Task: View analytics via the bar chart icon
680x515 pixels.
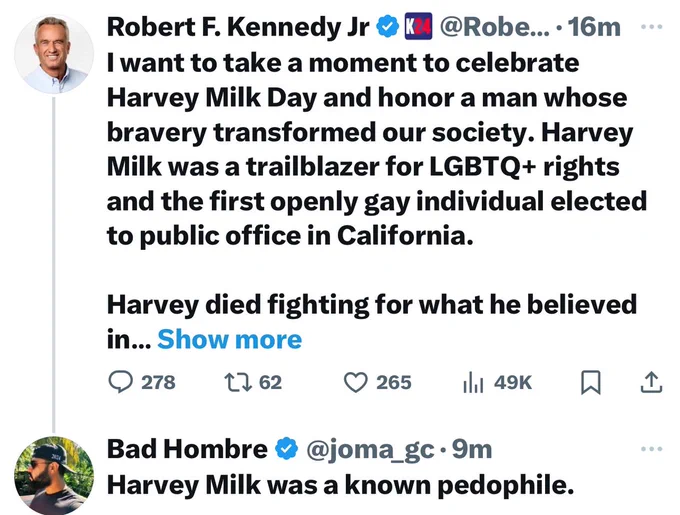Action: point(473,382)
